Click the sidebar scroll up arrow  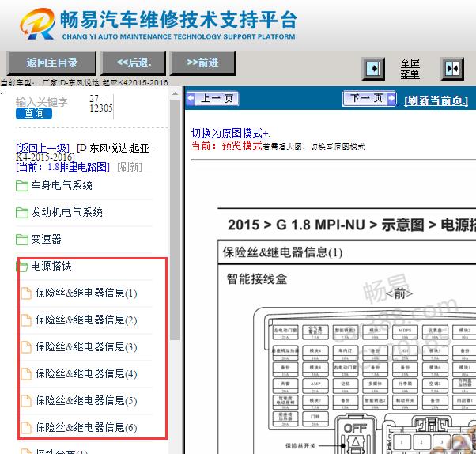(x=176, y=93)
